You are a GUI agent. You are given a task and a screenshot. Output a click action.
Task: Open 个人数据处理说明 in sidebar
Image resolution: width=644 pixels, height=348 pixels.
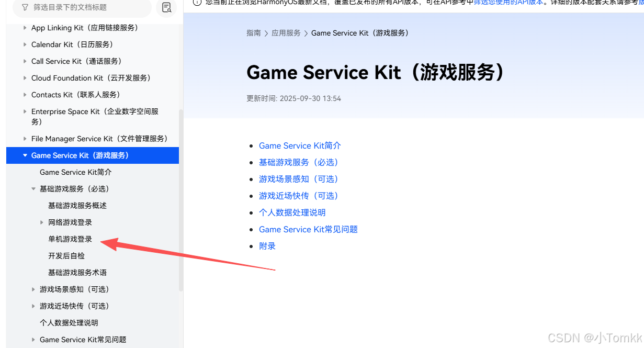click(69, 323)
